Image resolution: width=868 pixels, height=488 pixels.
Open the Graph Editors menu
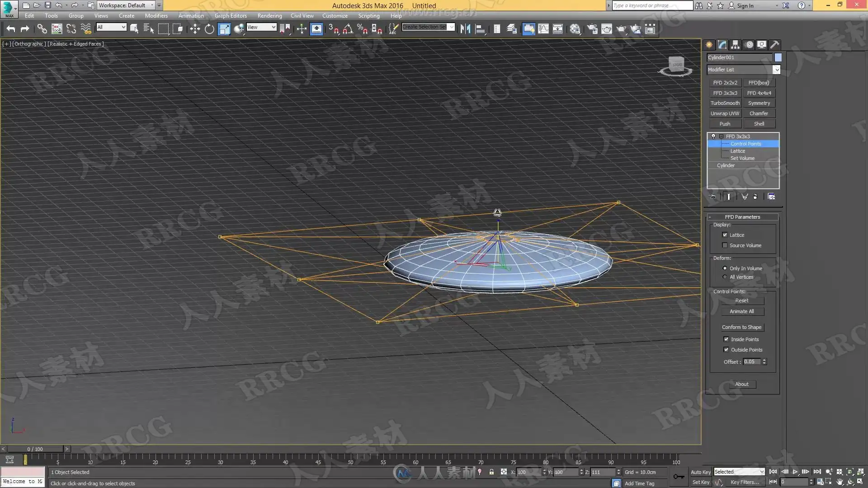[x=231, y=16]
